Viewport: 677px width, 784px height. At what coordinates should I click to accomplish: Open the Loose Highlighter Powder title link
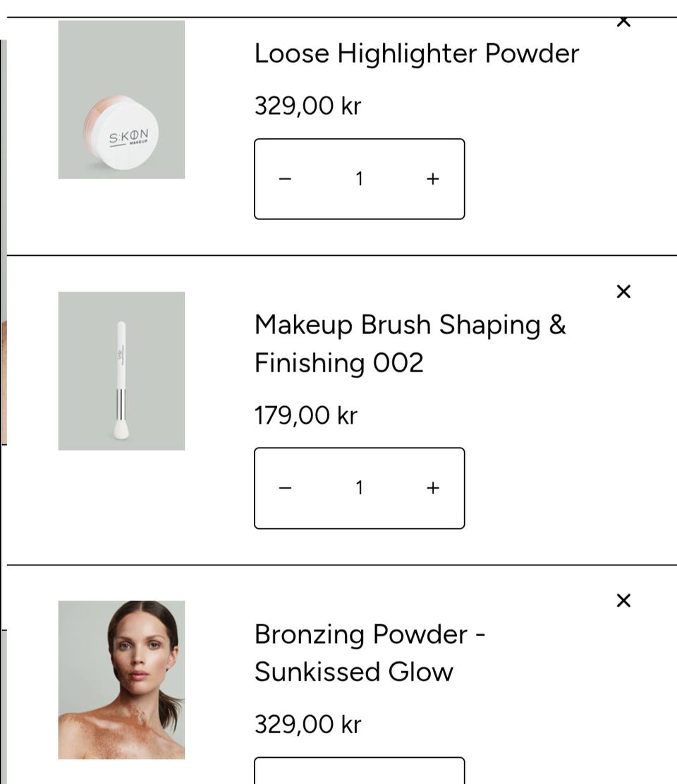coord(416,54)
